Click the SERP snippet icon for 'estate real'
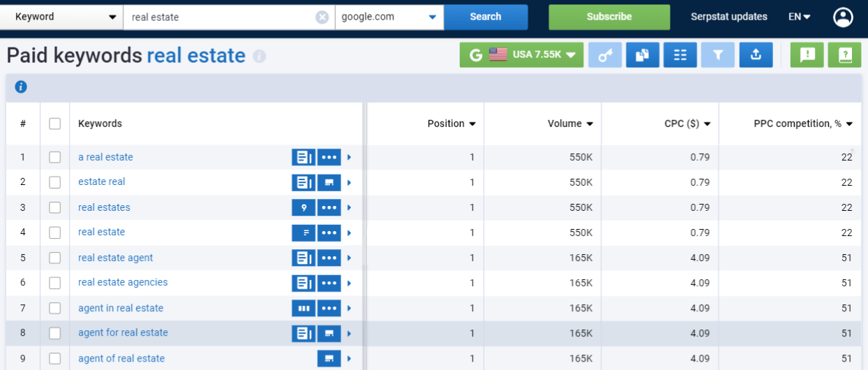This screenshot has width=868, height=370. click(304, 182)
